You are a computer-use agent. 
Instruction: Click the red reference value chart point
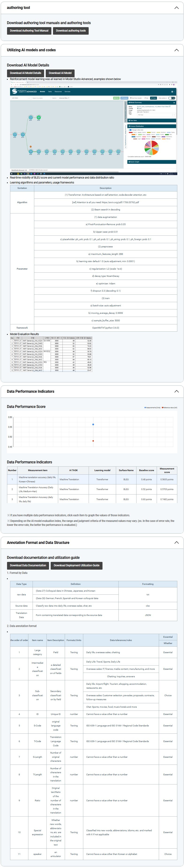point(93,441)
